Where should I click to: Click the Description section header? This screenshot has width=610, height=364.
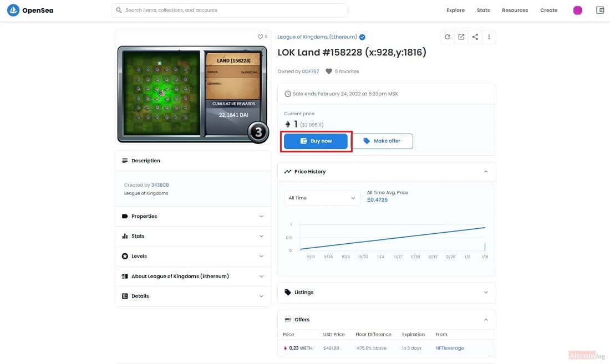193,161
